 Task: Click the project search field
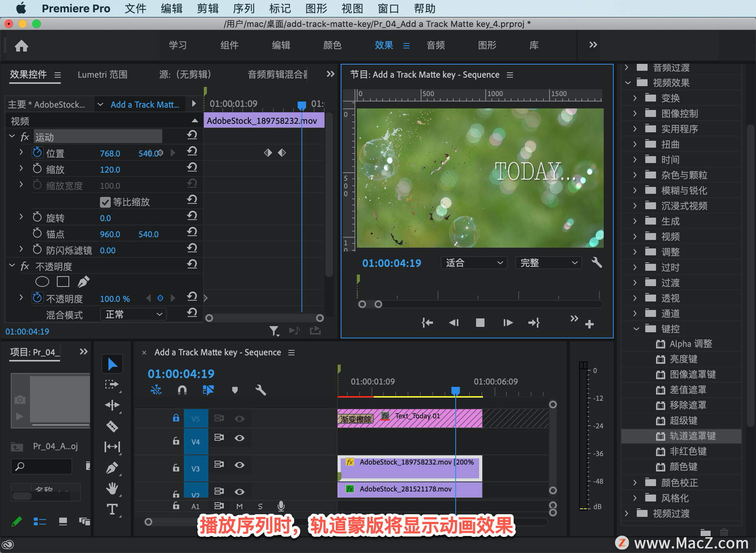[x=42, y=466]
